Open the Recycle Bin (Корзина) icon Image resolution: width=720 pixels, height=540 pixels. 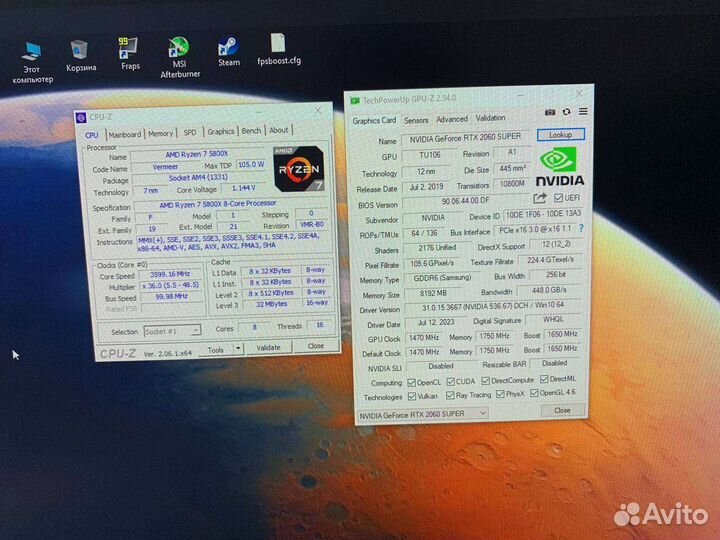coord(81,50)
